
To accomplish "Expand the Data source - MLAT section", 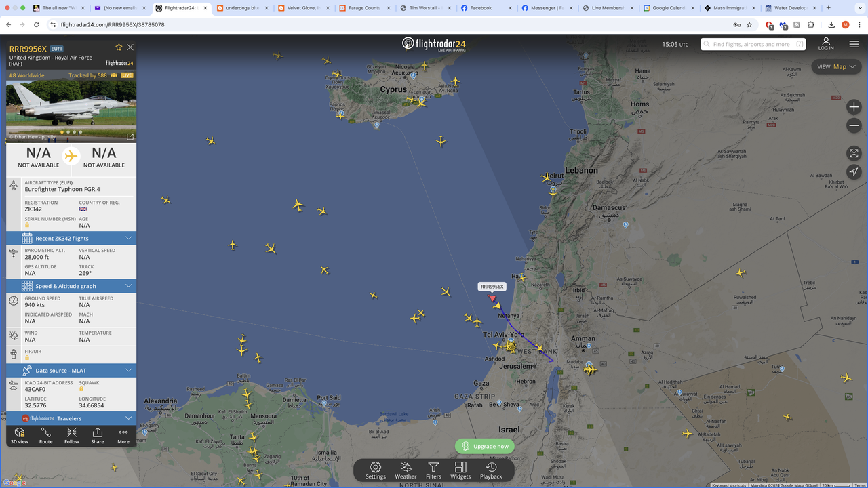I will (x=71, y=371).
